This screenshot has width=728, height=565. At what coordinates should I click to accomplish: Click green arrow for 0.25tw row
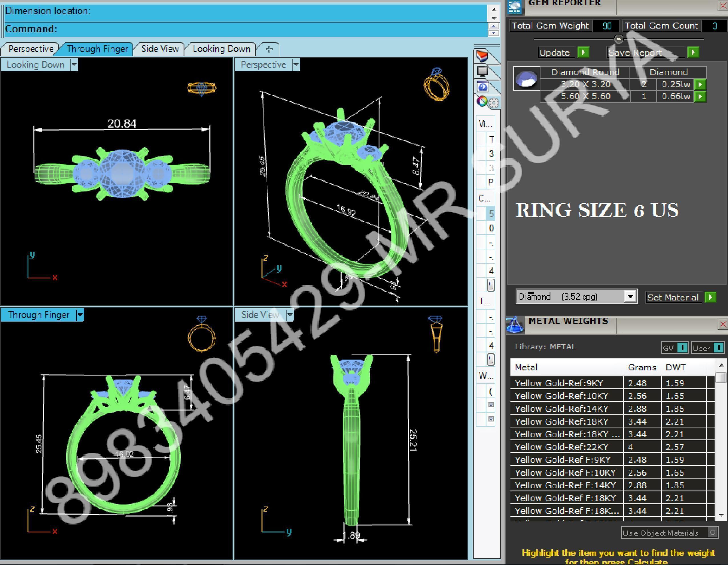[x=700, y=84]
